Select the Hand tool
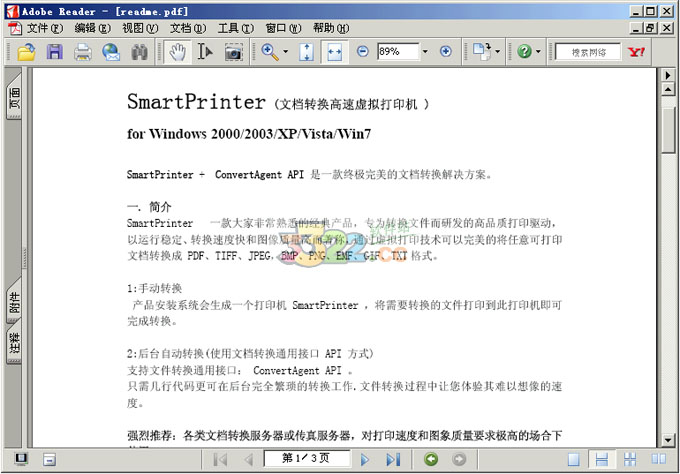 coord(177,52)
